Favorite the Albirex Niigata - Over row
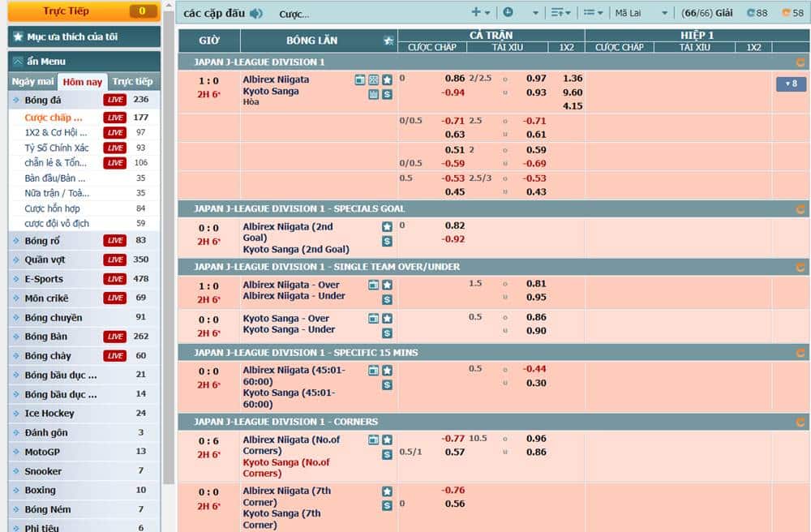Screen dimensions: 811x532 (387, 285)
